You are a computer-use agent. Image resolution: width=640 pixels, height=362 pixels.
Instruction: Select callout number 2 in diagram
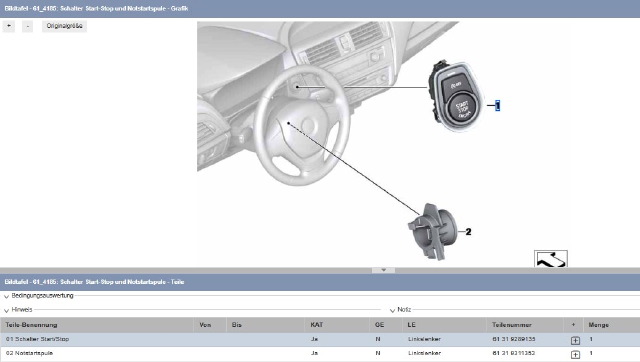click(x=468, y=232)
